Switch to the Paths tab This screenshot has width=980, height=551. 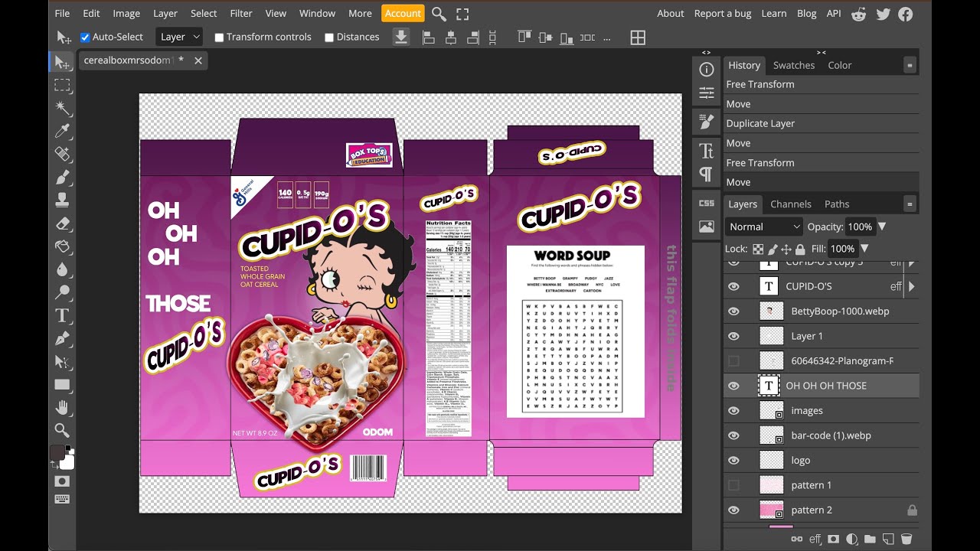tap(837, 204)
